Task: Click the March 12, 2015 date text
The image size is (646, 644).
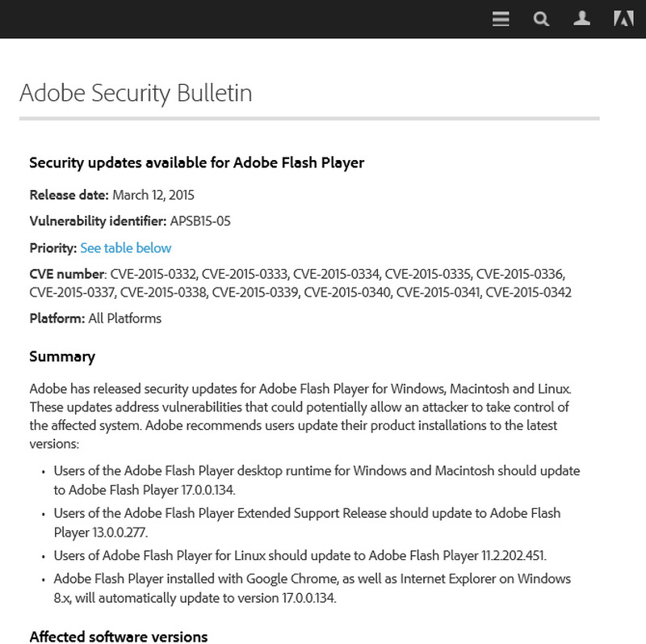Action: tap(153, 195)
